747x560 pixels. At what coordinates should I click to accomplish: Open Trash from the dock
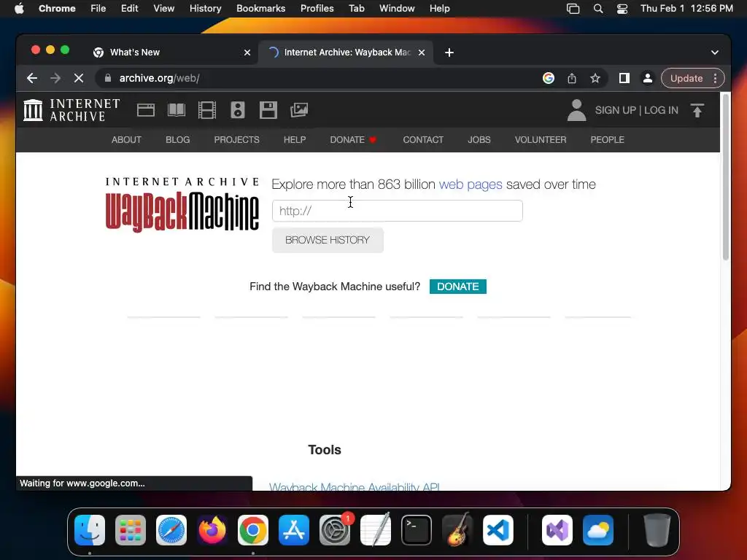tap(657, 530)
